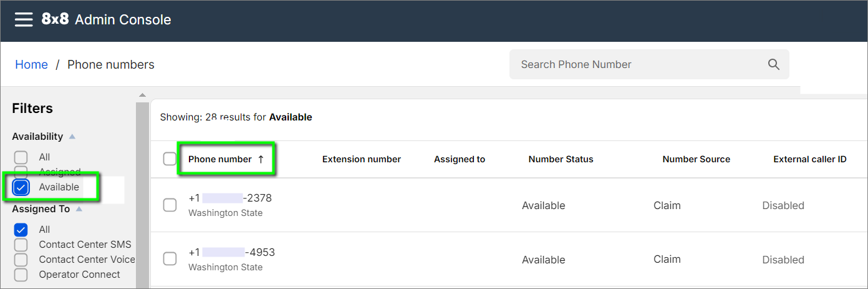
Task: Select all rows with header checkbox
Action: tap(170, 159)
